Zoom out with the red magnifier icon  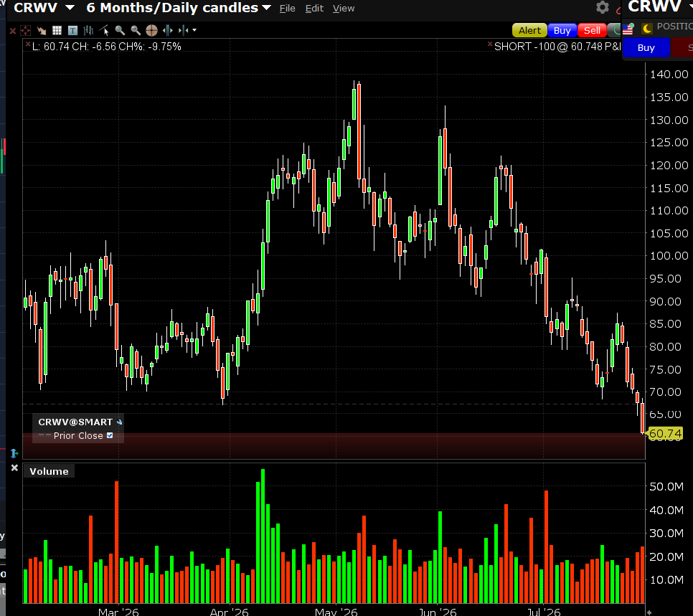[x=136, y=31]
